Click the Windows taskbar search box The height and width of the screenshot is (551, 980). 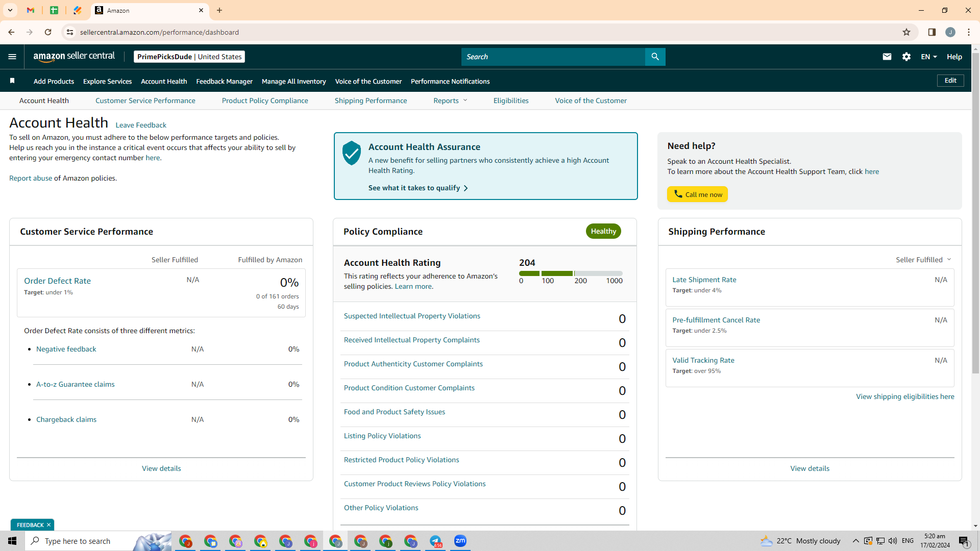pos(98,541)
